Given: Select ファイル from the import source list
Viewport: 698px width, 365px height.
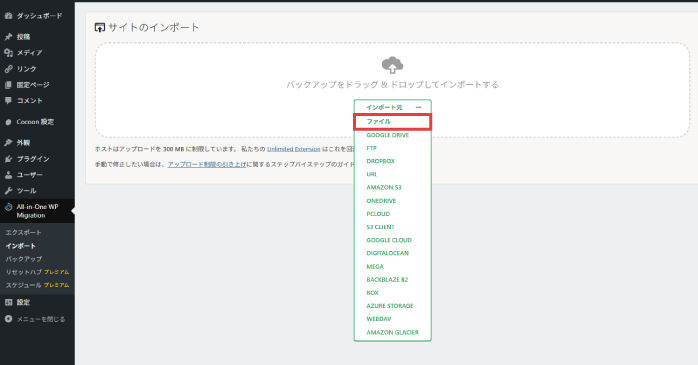Looking at the screenshot, I should pos(392,122).
